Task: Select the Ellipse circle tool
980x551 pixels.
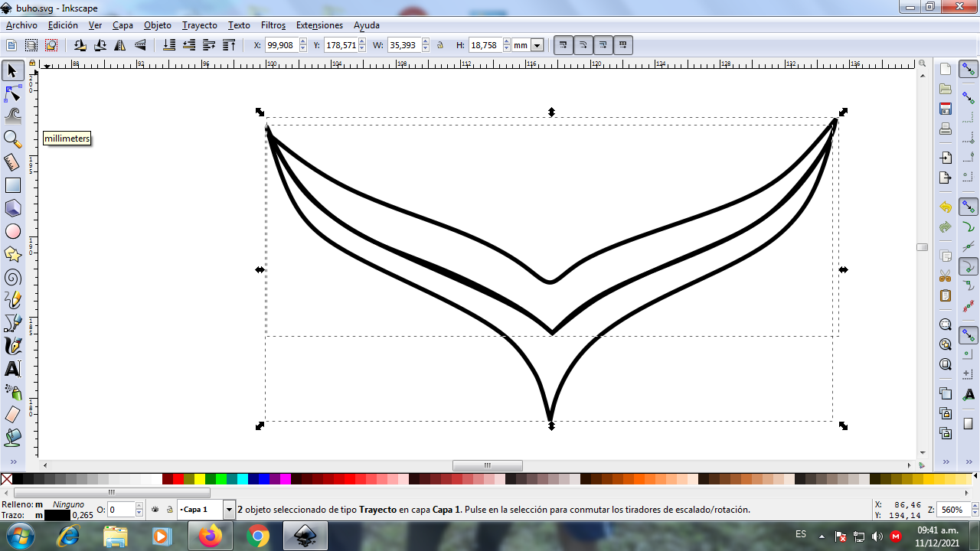Action: click(x=12, y=231)
